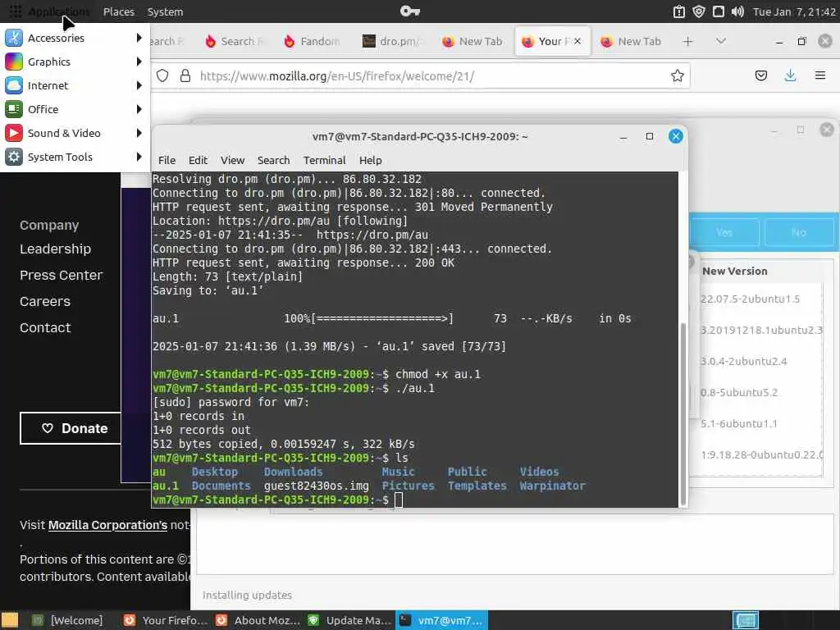
Task: Open Mozilla Corporation's link
Action: coord(107,525)
